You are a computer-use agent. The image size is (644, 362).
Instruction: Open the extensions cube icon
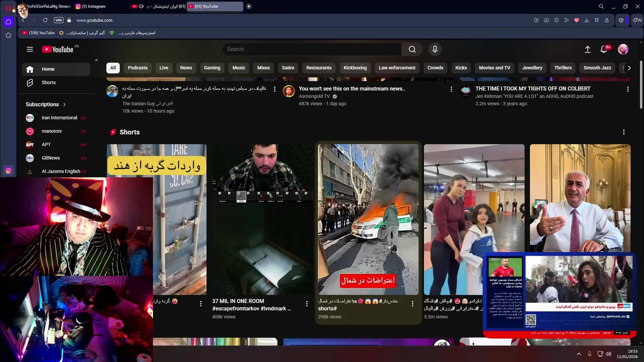(x=621, y=20)
